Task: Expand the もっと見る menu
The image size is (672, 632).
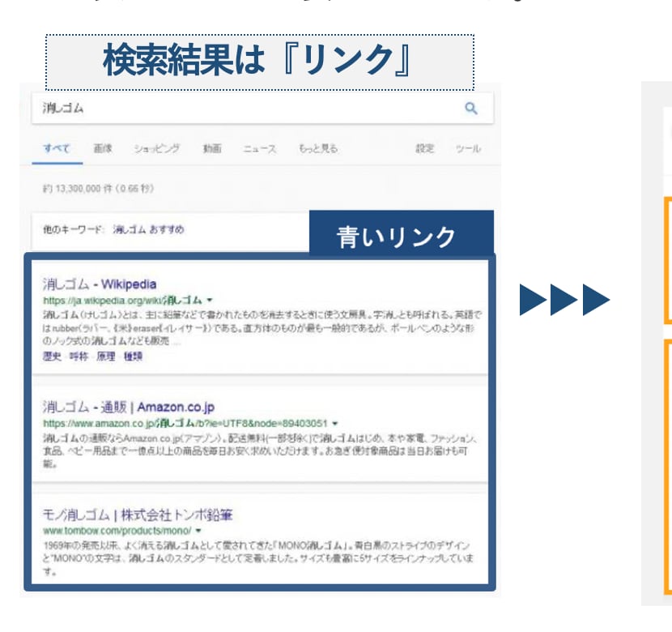Action: pos(318,149)
